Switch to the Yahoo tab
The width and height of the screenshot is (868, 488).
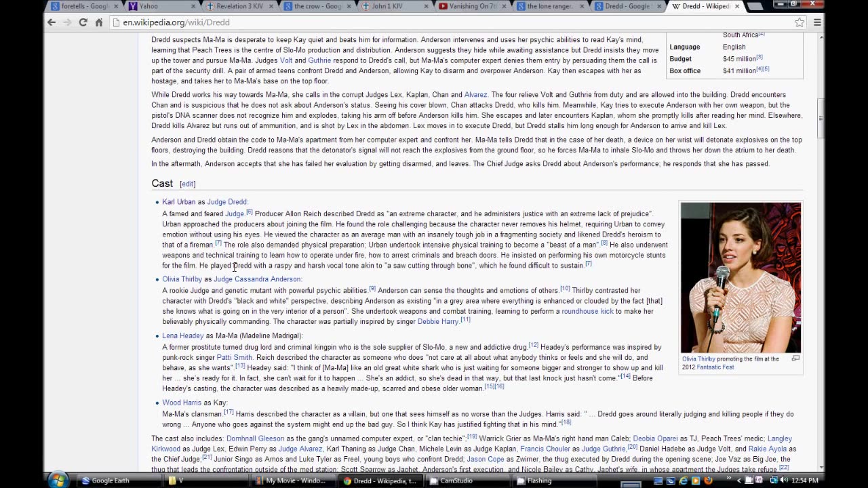pos(161,6)
